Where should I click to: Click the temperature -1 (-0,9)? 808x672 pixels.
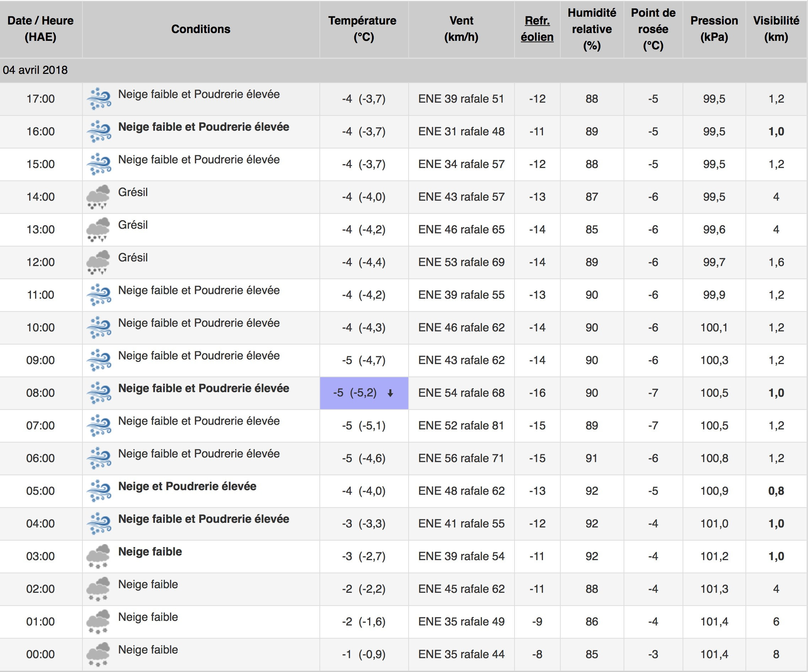pyautogui.click(x=364, y=655)
